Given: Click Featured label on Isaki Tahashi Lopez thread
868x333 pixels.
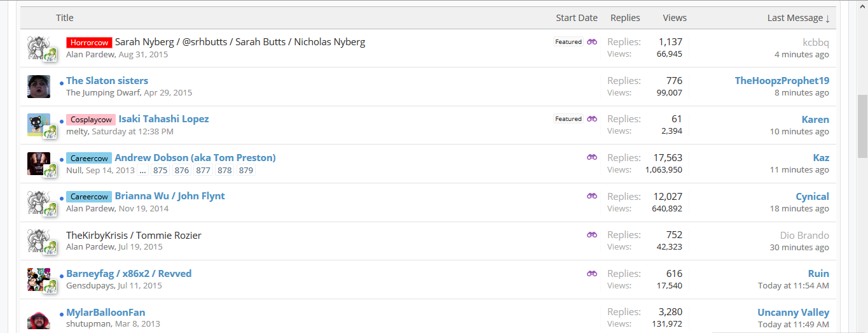Looking at the screenshot, I should pos(568,119).
